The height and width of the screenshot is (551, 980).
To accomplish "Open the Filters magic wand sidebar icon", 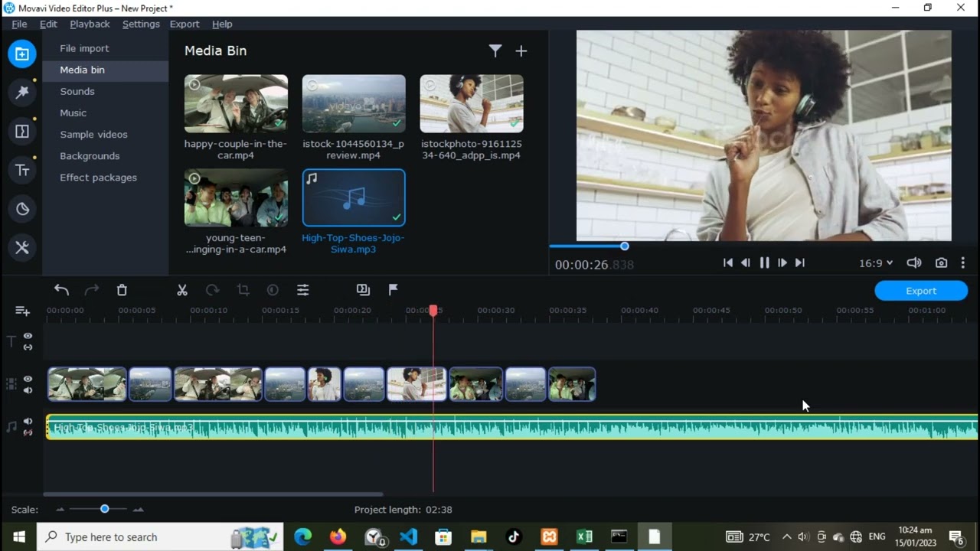I will tap(22, 93).
